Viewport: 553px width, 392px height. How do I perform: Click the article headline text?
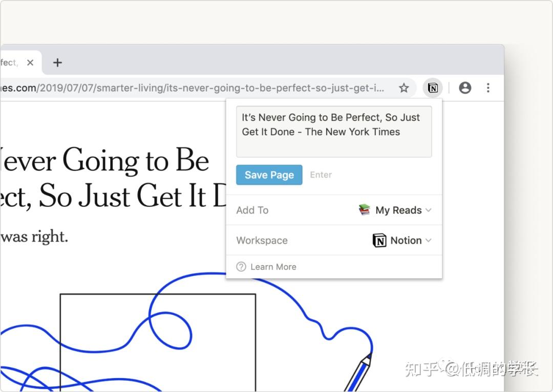(102, 161)
